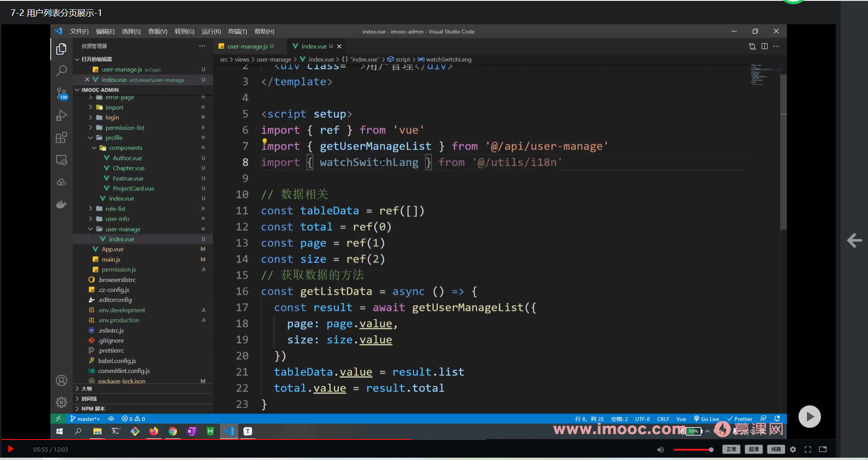Open the 终端(T) menu
Screen dimensions: 868x460
[238, 31]
